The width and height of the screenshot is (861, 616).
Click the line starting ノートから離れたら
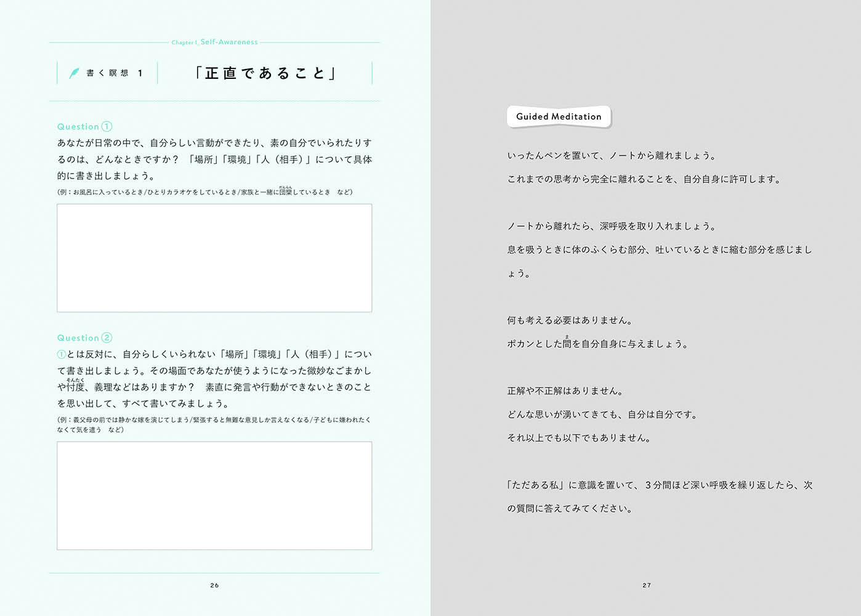(612, 226)
